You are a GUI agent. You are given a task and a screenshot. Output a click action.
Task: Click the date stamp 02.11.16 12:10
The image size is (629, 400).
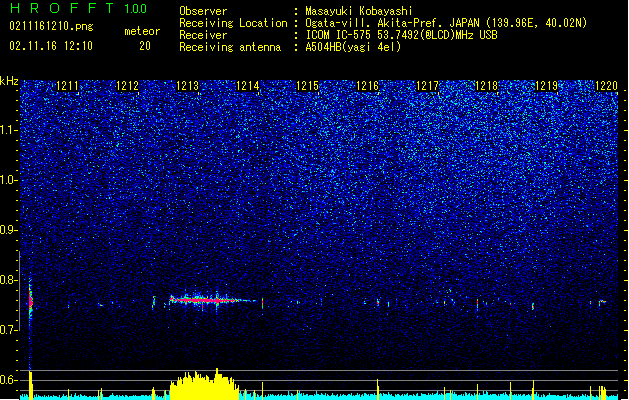tap(51, 46)
